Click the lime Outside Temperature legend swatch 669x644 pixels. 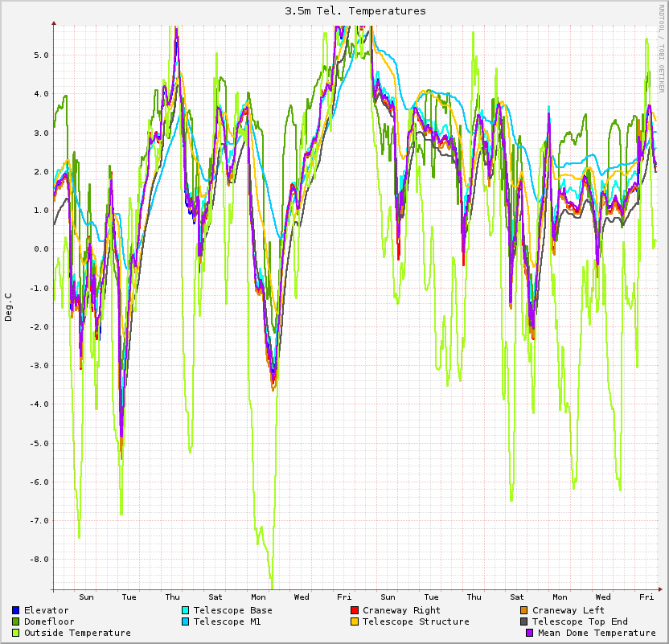[16, 633]
